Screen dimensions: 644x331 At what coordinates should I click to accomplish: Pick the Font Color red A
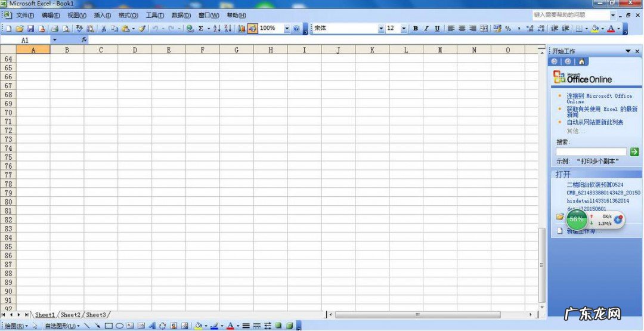[x=611, y=29]
